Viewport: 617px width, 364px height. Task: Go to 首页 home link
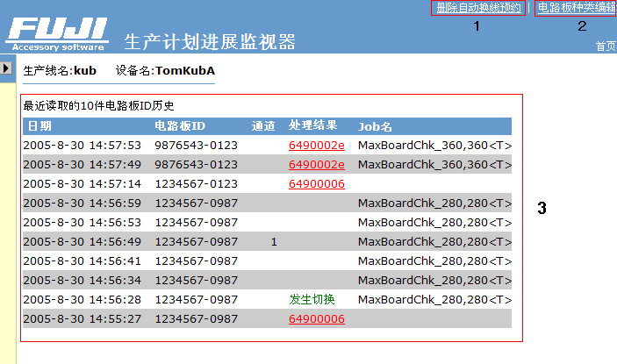605,46
